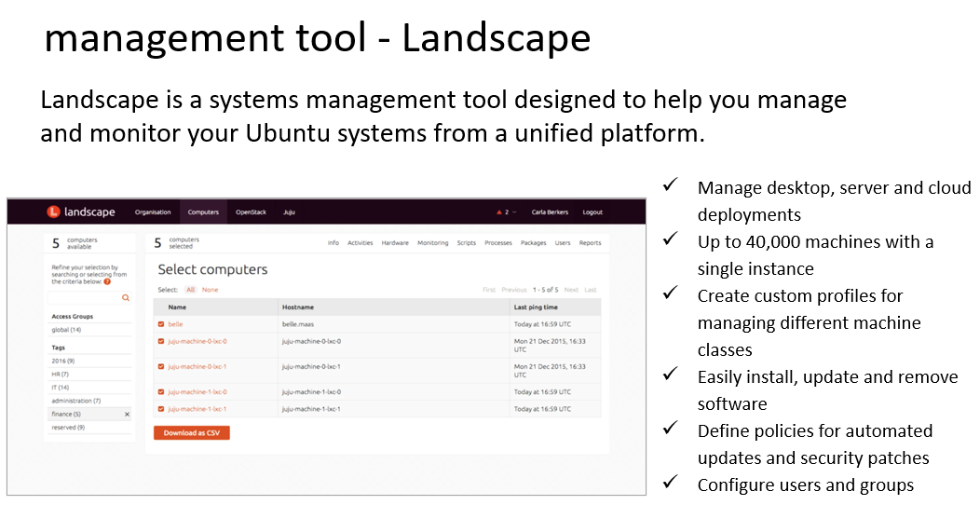The image size is (980, 505).
Task: Filter by the administration (7) tag
Action: (x=76, y=401)
